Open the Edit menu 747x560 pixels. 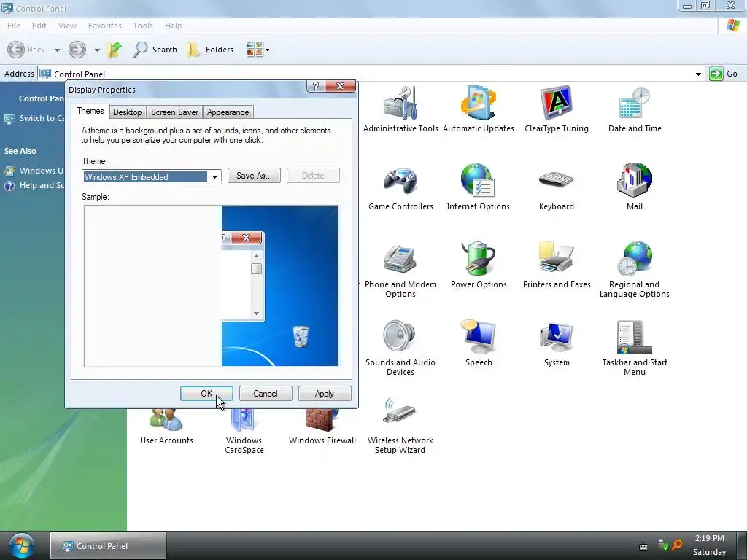click(39, 26)
